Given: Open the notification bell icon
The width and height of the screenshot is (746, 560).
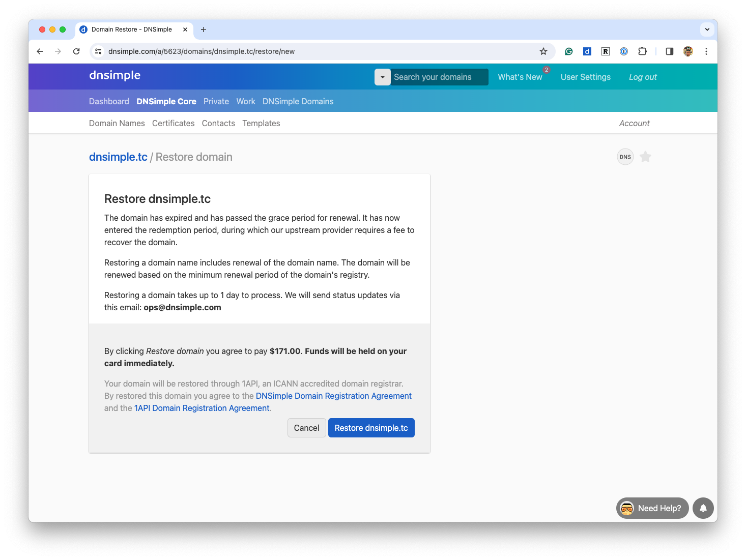Looking at the screenshot, I should click(703, 508).
